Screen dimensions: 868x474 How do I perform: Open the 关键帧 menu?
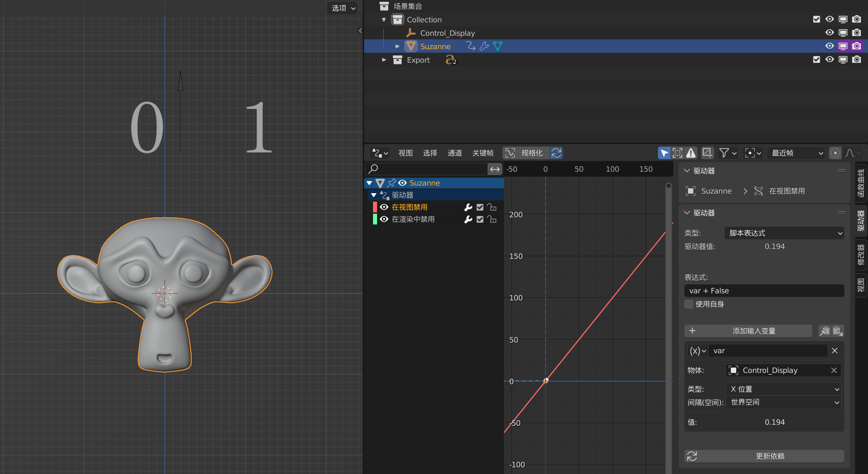coord(482,153)
